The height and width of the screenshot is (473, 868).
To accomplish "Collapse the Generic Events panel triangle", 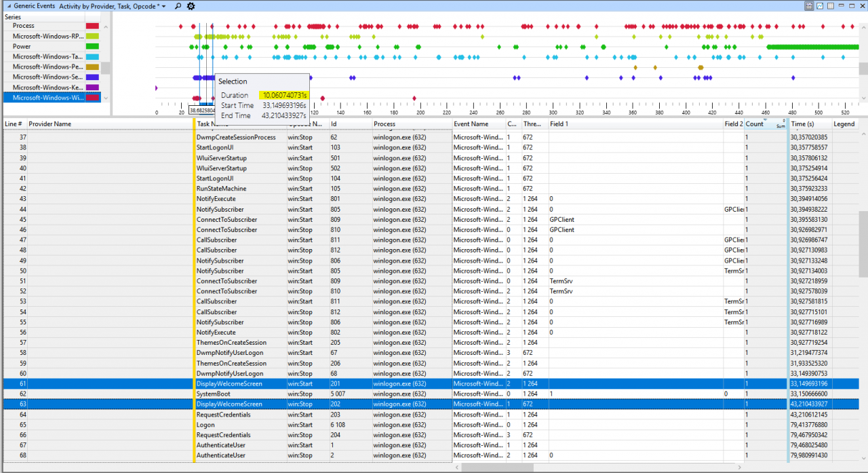I will coord(8,5).
